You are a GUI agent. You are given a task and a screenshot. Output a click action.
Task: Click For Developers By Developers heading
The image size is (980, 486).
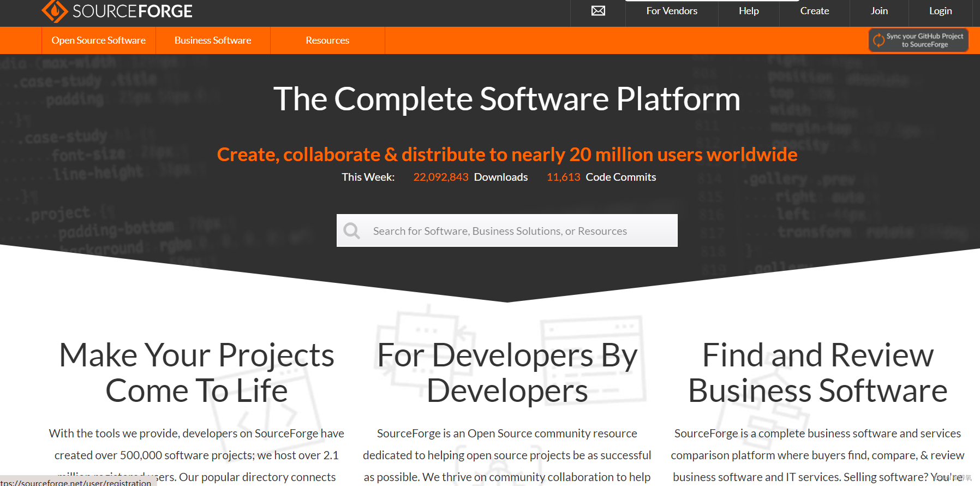[x=507, y=373]
